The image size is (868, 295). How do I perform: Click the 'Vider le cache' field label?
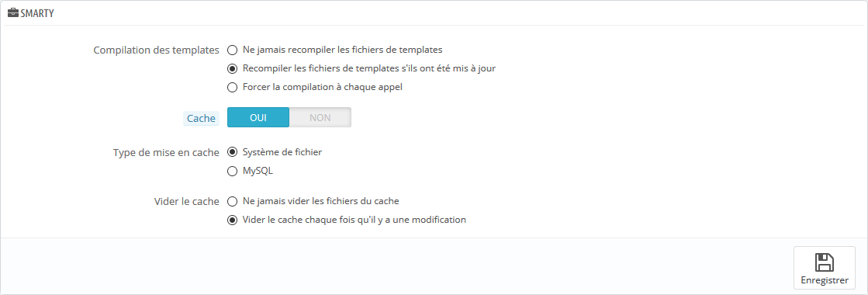pyautogui.click(x=186, y=201)
